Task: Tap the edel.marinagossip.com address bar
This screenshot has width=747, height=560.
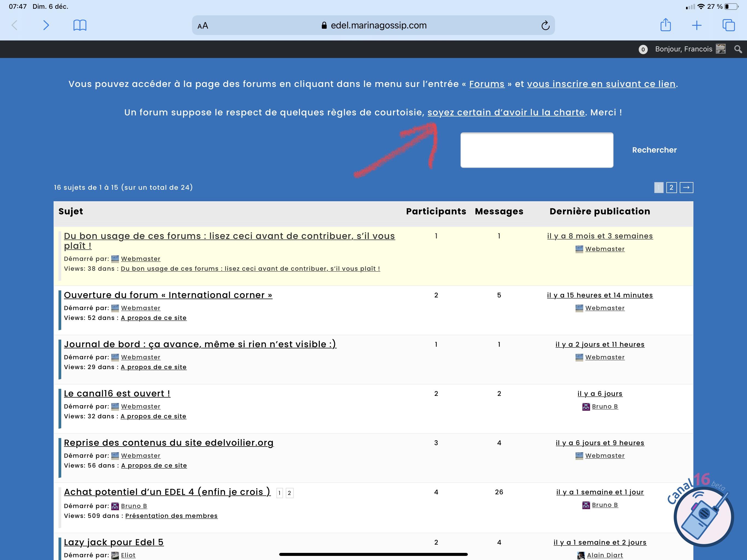Action: (x=373, y=25)
